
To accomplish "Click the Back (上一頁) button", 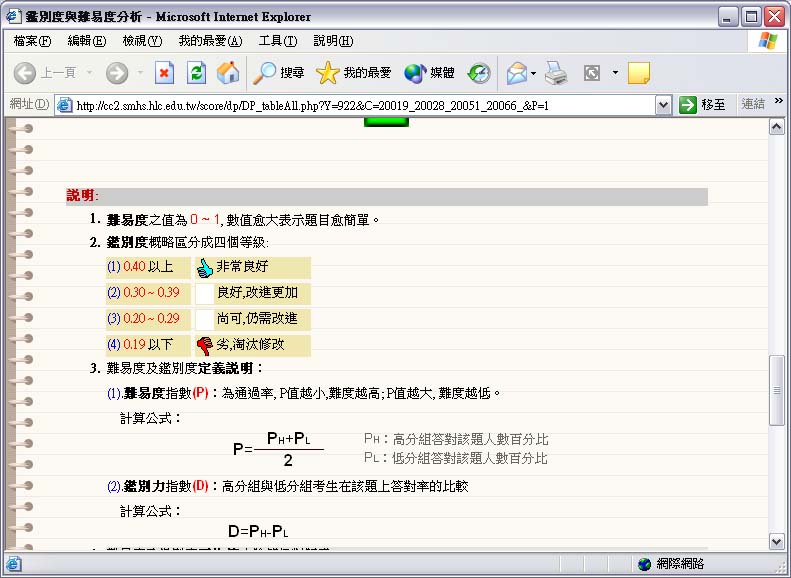I will tap(45, 73).
